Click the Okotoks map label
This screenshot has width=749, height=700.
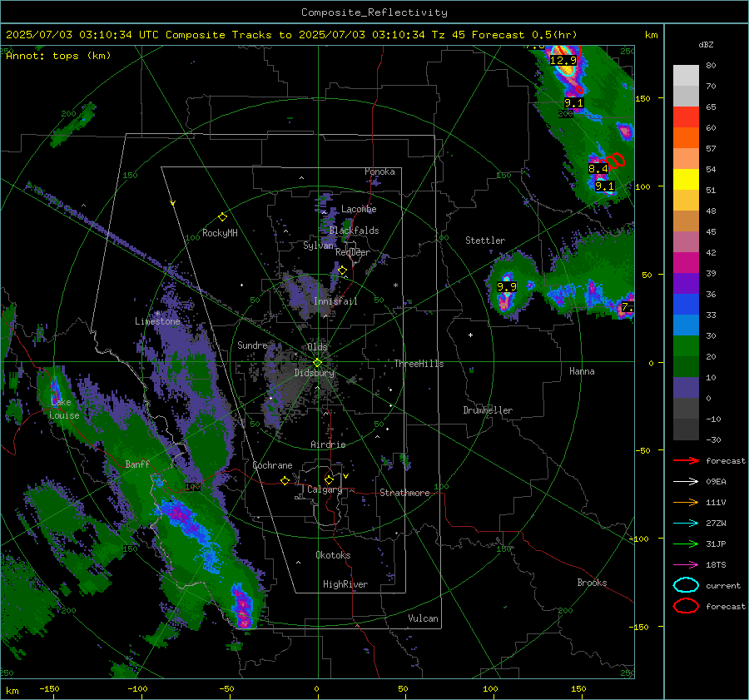pyautogui.click(x=333, y=555)
